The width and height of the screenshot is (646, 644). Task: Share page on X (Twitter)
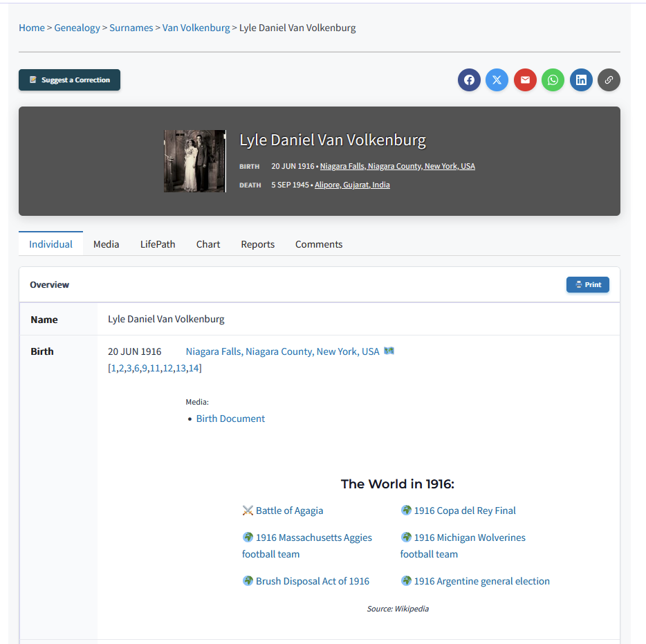click(497, 80)
